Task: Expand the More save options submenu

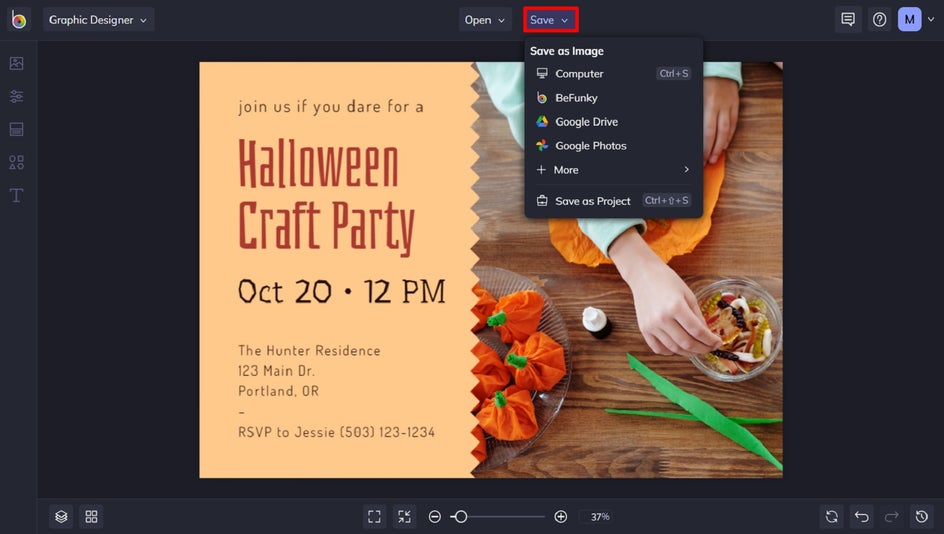Action: pos(613,170)
